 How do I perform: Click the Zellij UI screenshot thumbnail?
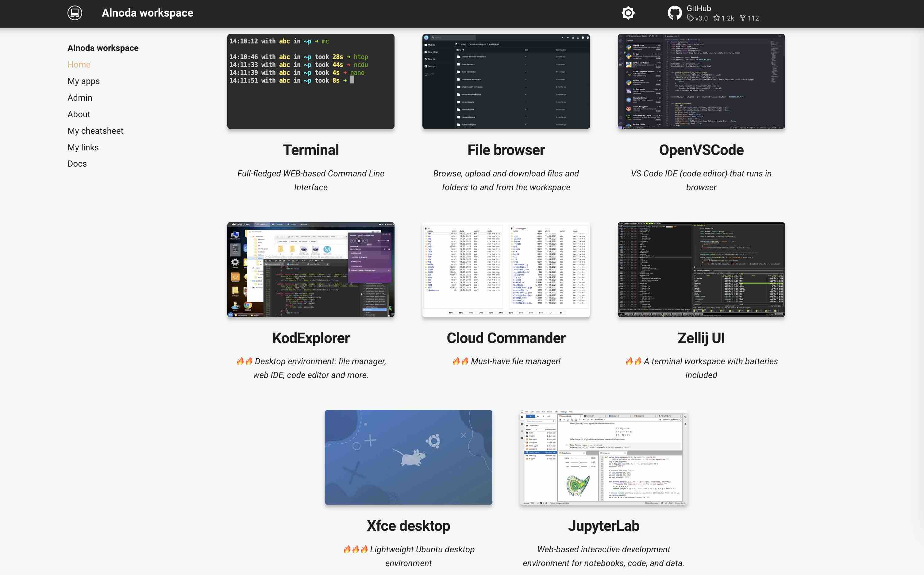click(701, 270)
